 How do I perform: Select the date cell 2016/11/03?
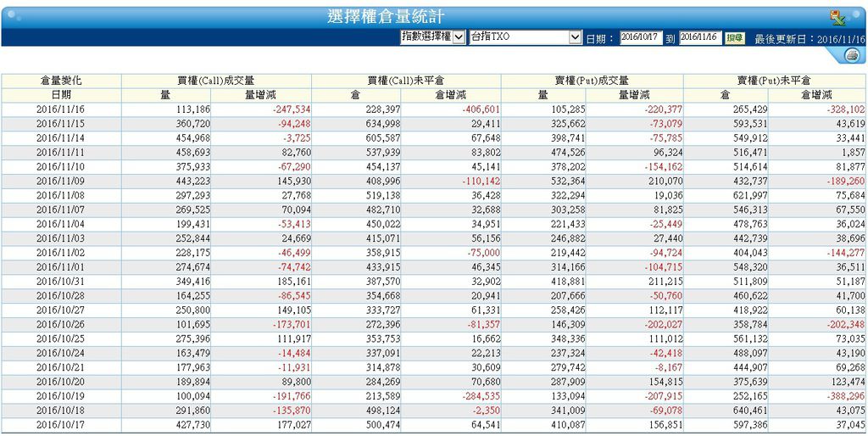click(x=60, y=238)
